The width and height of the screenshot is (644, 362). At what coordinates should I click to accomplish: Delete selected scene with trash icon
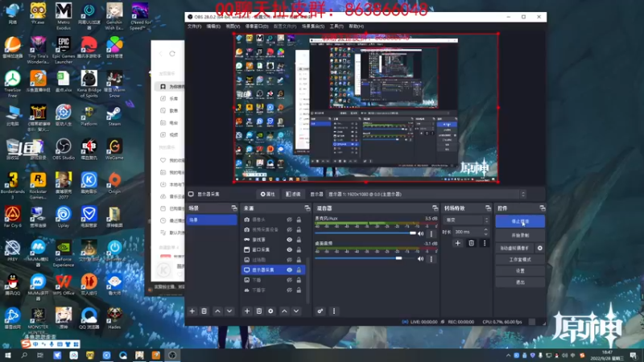pos(204,311)
